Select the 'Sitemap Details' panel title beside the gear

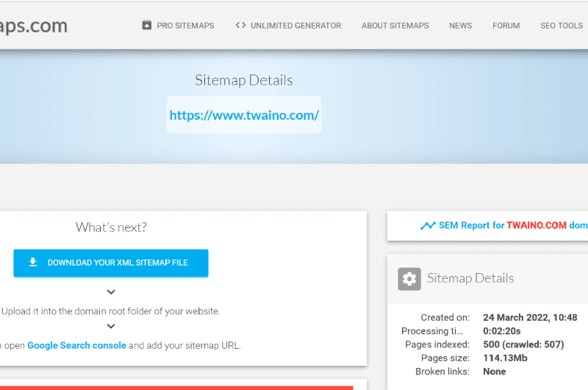(x=470, y=278)
